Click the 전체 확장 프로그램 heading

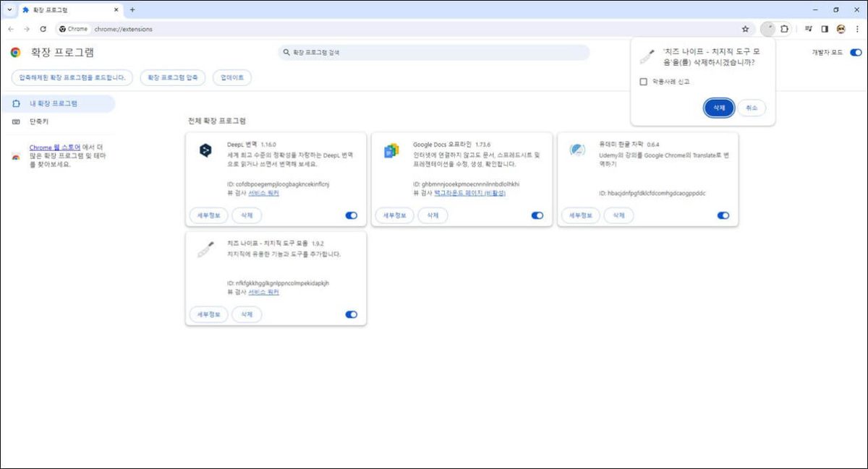217,121
